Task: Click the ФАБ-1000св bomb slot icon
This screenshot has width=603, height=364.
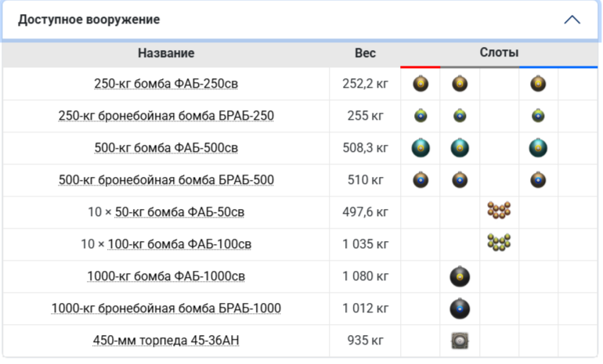Action: click(x=460, y=276)
